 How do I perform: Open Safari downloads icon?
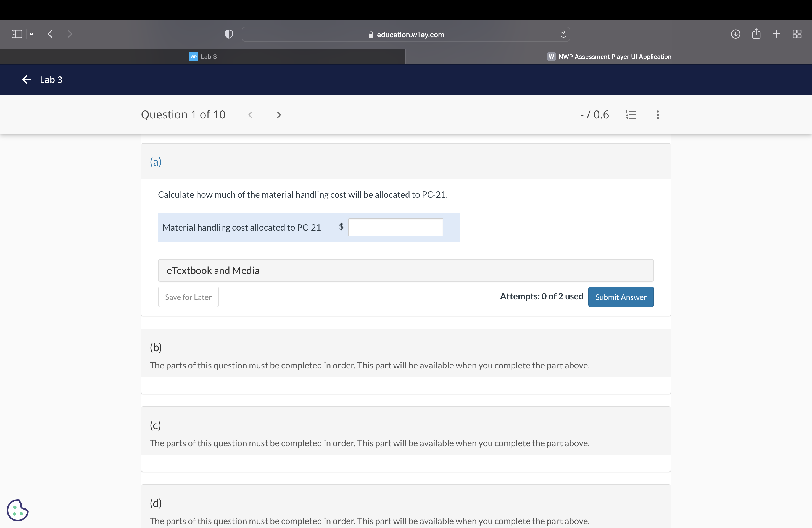click(x=735, y=34)
